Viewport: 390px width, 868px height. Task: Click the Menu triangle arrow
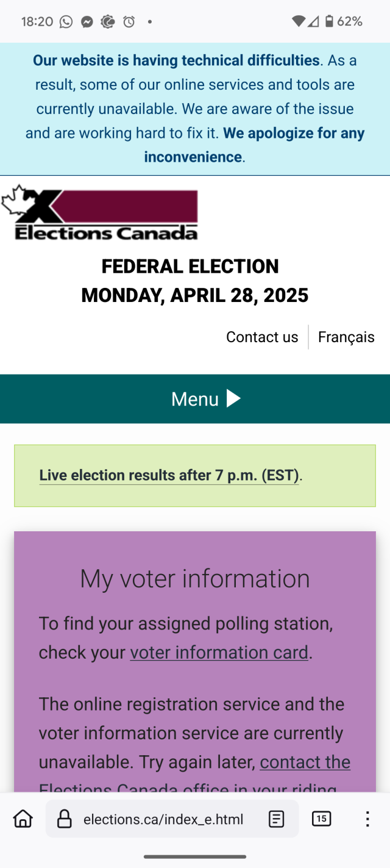[233, 398]
